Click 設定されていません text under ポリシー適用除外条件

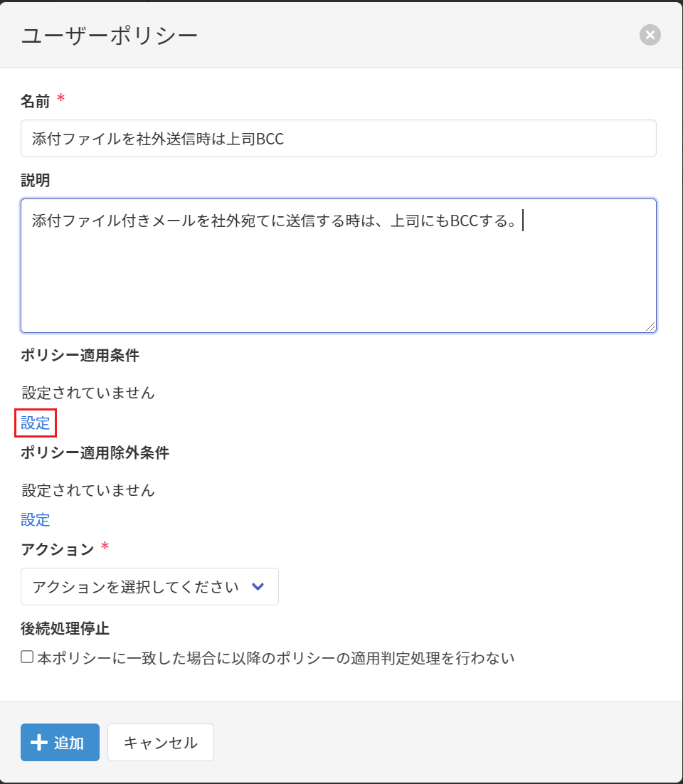pos(88,489)
